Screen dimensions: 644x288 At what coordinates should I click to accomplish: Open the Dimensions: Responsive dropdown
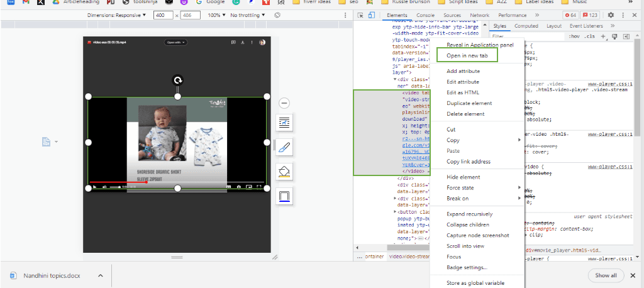click(116, 15)
